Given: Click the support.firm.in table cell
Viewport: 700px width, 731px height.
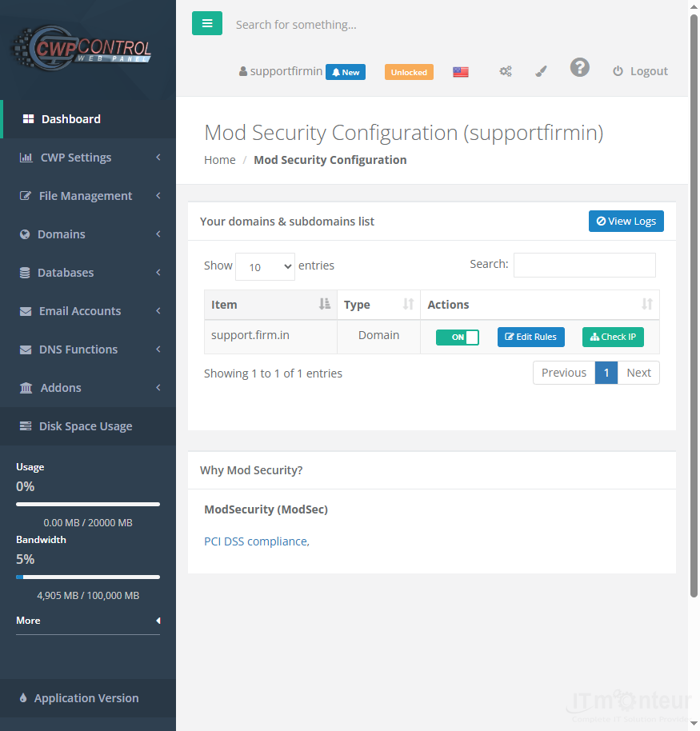Looking at the screenshot, I should [270, 336].
